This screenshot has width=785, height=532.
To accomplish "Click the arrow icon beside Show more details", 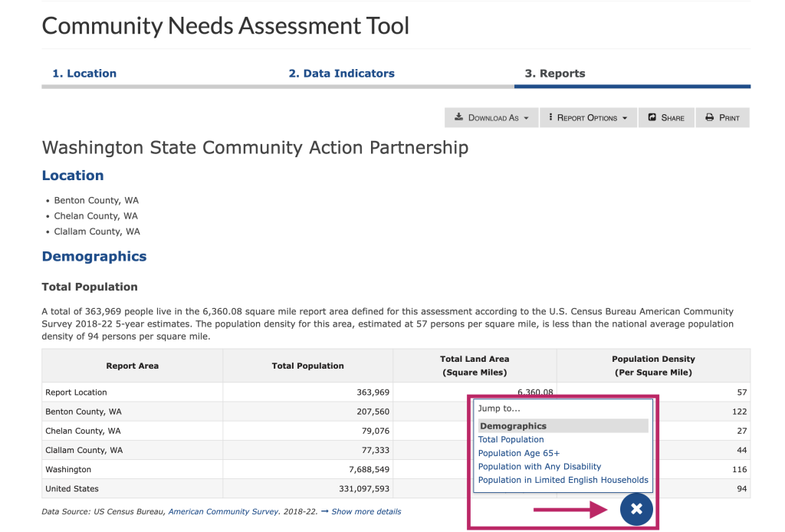I will tap(327, 512).
